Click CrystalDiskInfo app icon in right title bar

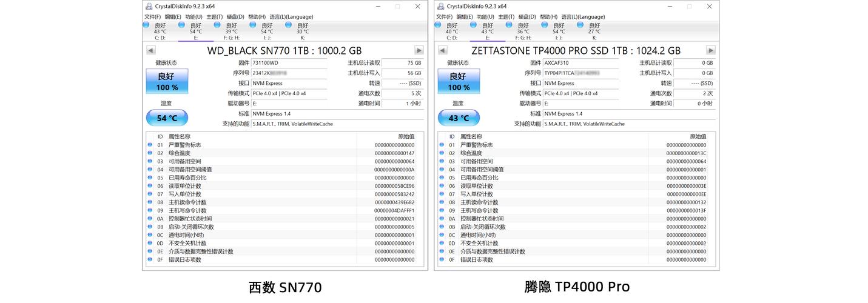pos(441,6)
